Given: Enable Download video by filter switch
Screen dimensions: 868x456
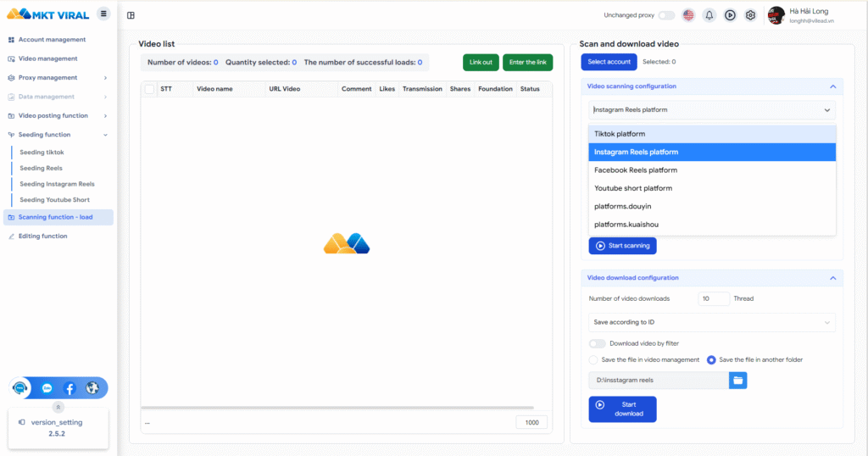Looking at the screenshot, I should point(597,343).
